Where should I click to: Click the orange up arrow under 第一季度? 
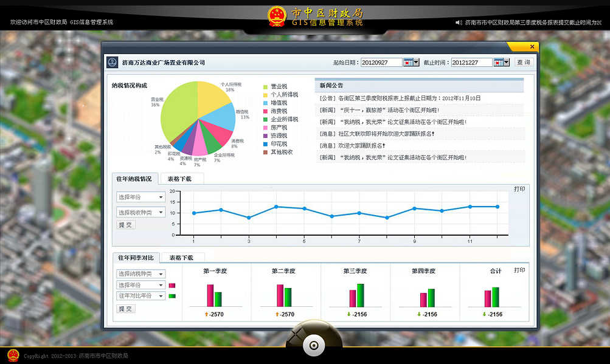click(206, 314)
